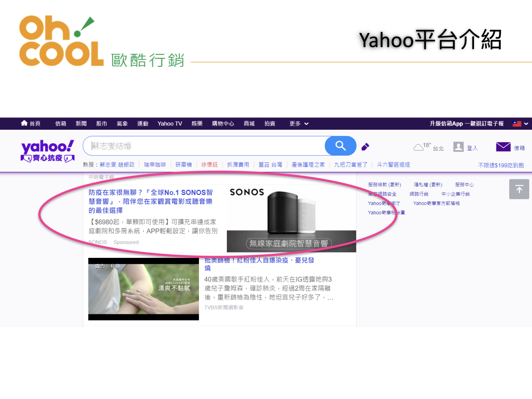Click the Yahoo logo
The height and width of the screenshot is (399, 532).
[47, 146]
